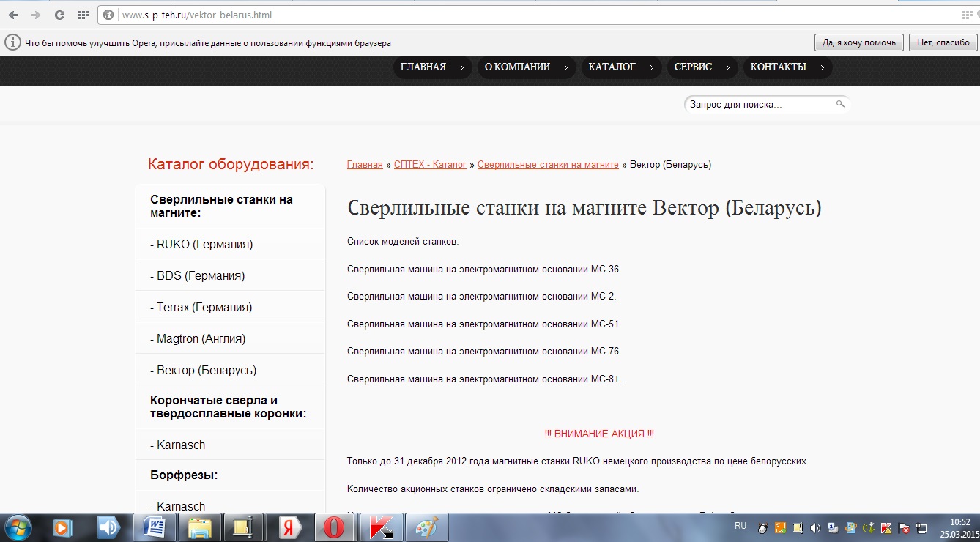
Task: Click the search magnifier icon
Action: click(x=841, y=105)
